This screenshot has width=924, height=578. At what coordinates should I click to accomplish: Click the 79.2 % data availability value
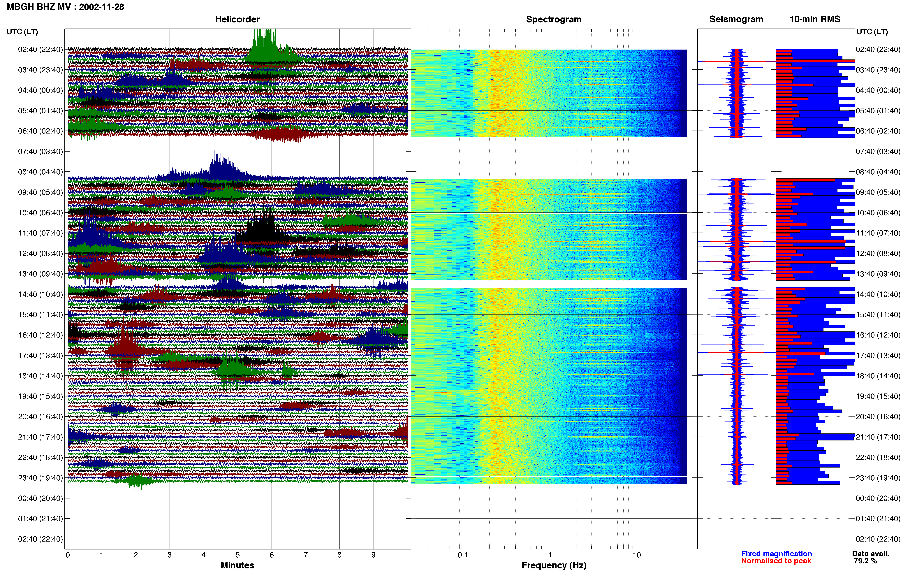point(865,561)
